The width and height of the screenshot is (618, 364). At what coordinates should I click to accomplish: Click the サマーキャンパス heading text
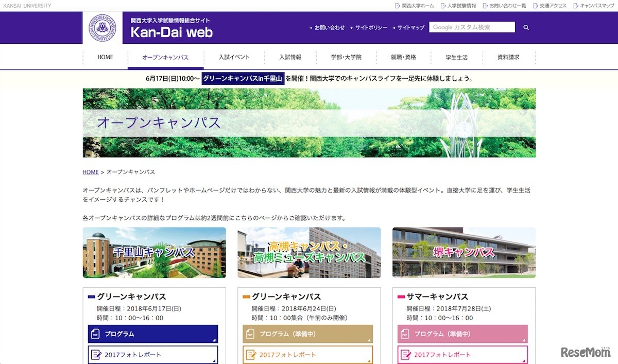[437, 297]
